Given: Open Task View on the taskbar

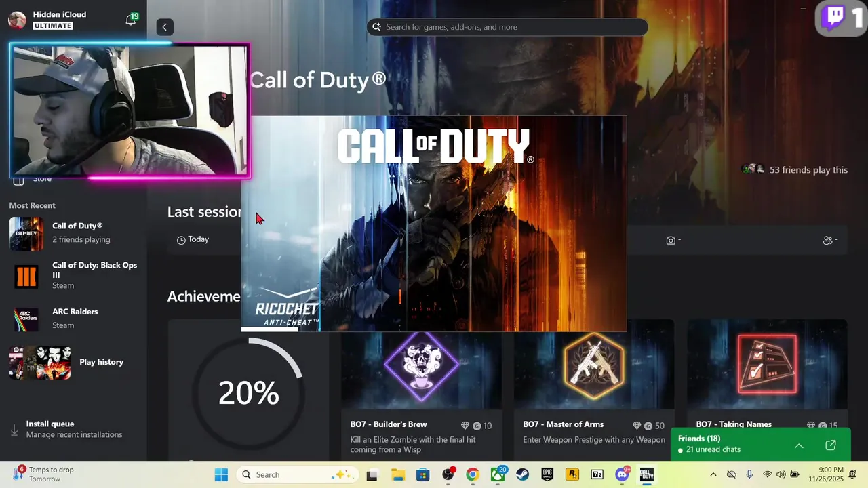Looking at the screenshot, I should coord(372,475).
